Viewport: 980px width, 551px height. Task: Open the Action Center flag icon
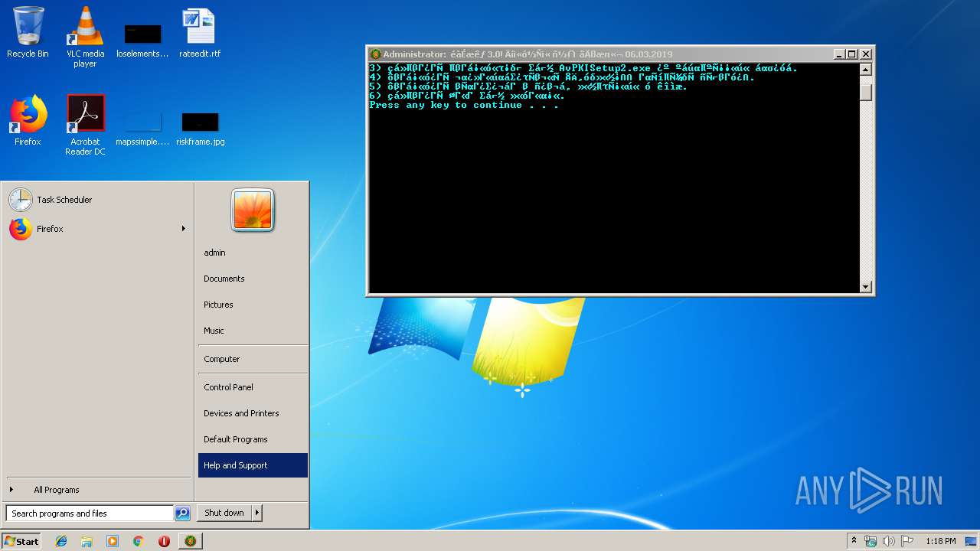pyautogui.click(x=907, y=541)
